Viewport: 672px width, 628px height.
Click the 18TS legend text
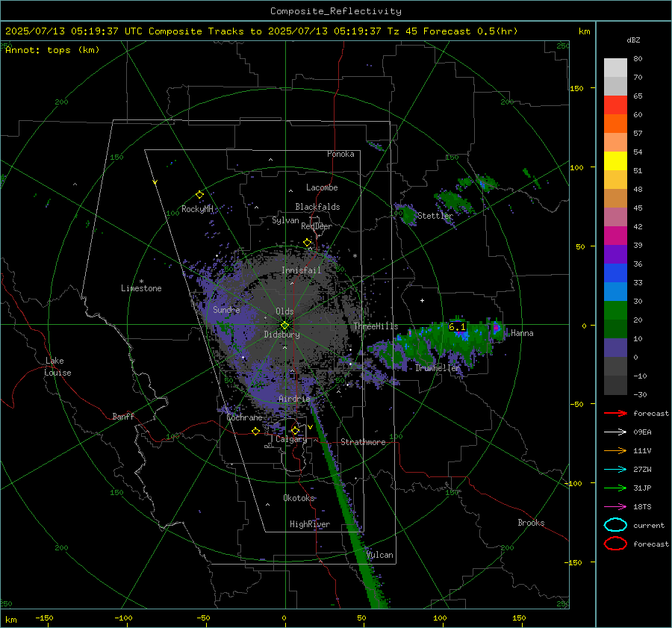[642, 507]
